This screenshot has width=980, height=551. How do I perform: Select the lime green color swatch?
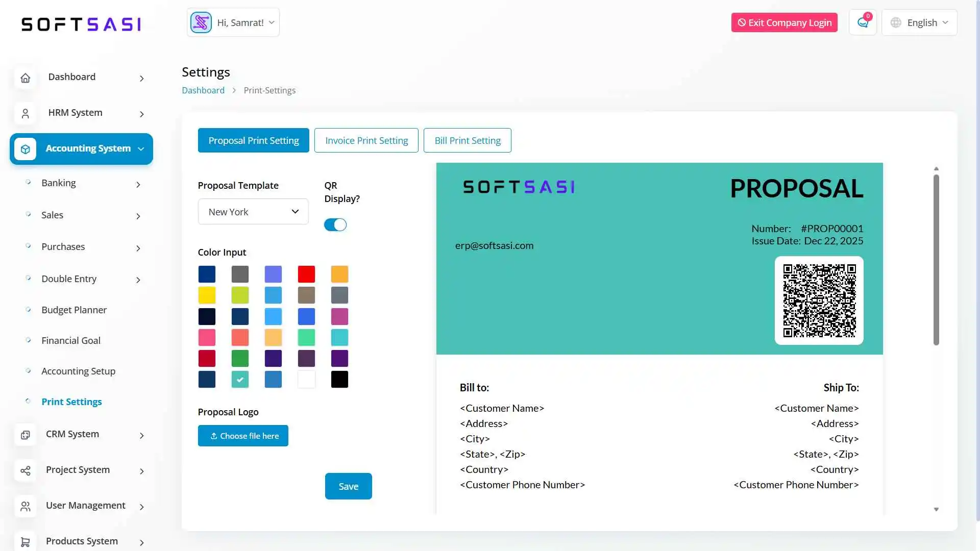click(x=240, y=295)
